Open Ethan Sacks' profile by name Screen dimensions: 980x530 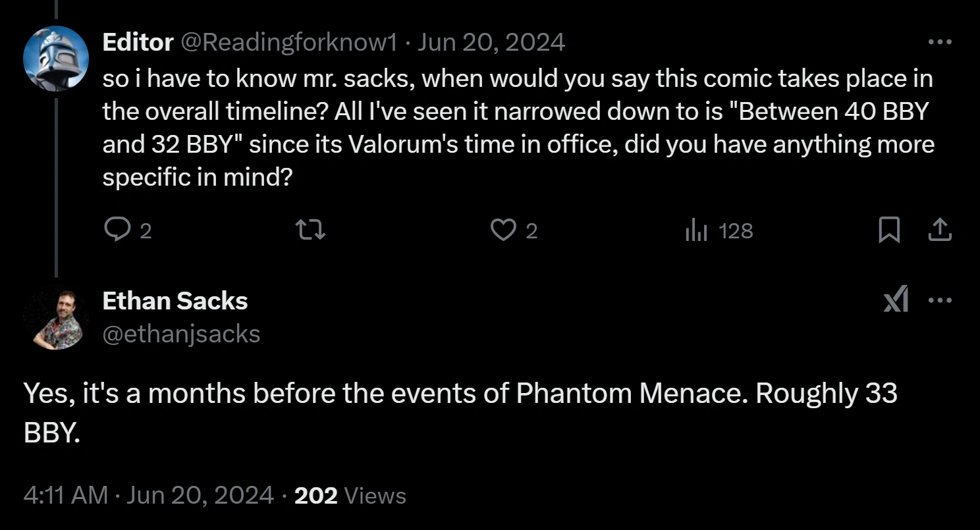click(x=175, y=301)
